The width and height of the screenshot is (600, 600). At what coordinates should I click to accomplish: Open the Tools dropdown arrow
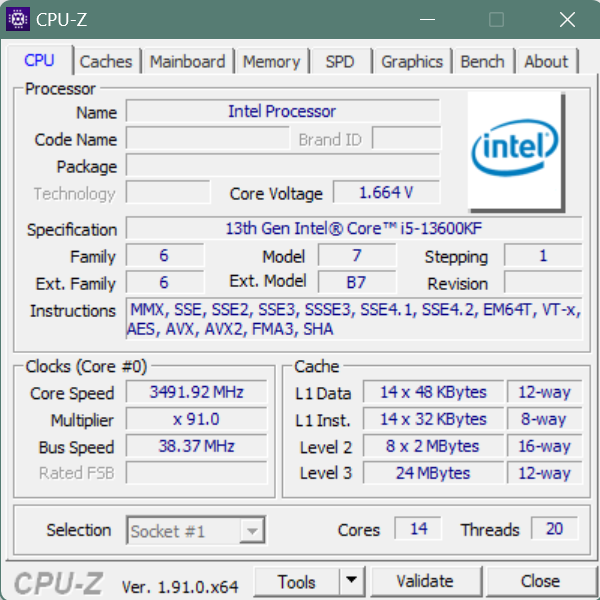click(352, 581)
